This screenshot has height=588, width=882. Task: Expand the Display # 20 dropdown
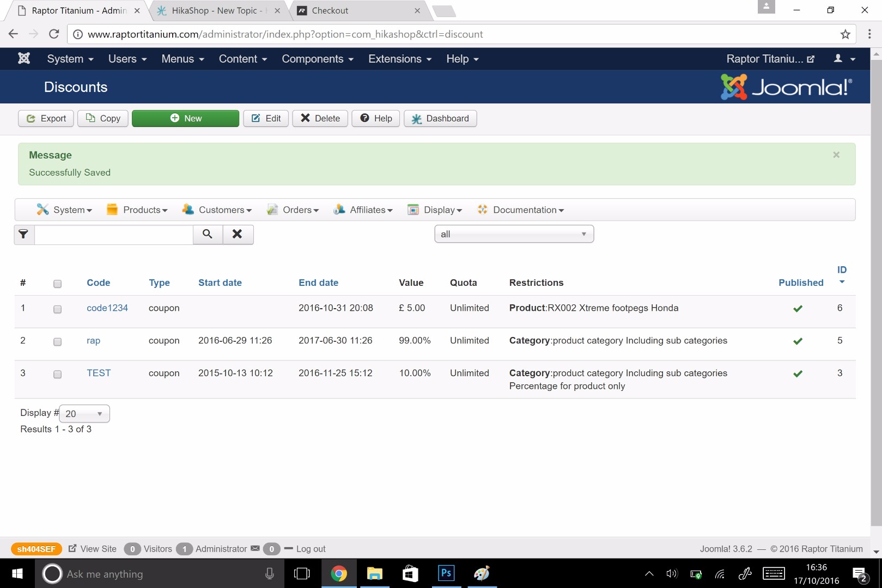point(84,414)
